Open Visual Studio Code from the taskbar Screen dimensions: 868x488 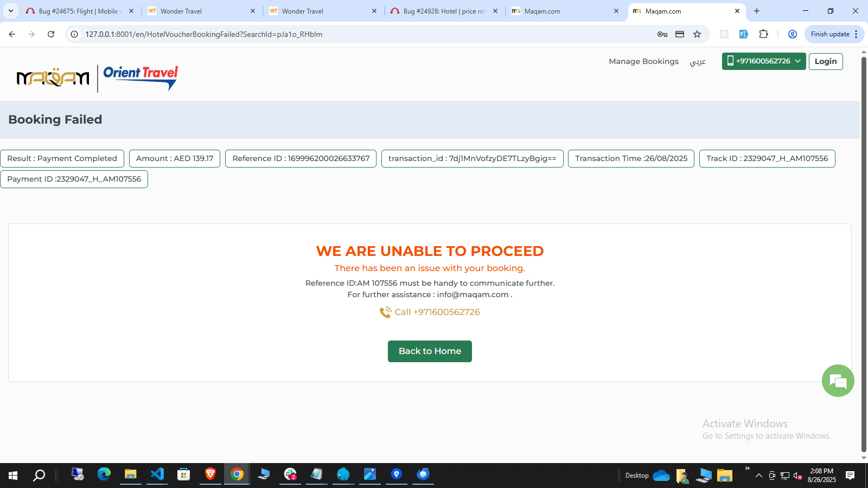tap(157, 474)
